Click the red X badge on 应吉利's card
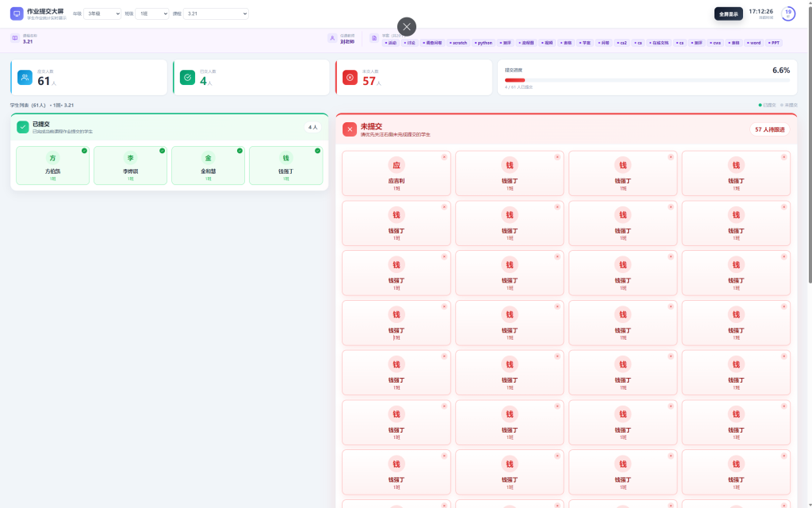Viewport: 812px width, 508px height. (x=444, y=156)
